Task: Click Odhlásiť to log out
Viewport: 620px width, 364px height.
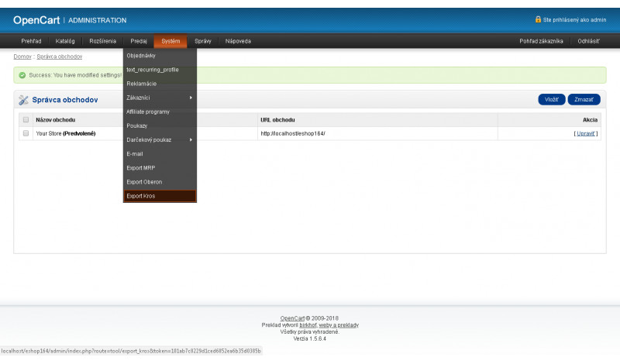Action: pyautogui.click(x=588, y=41)
